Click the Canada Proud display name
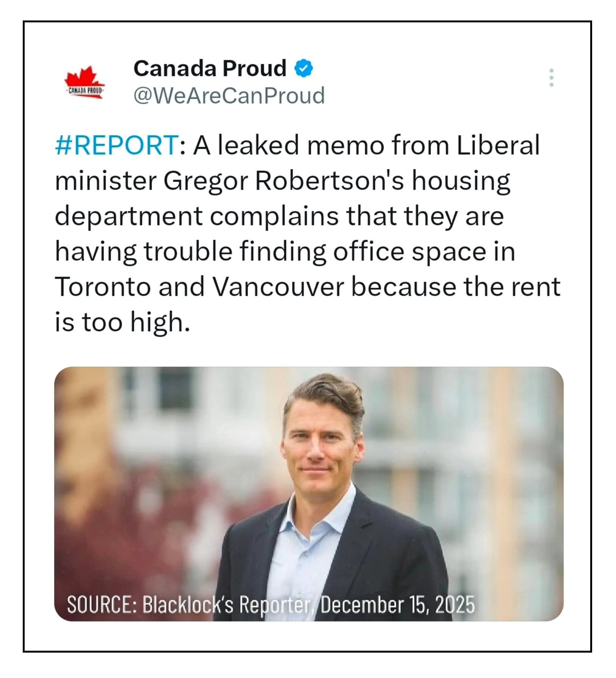Viewport: 616px width, 678px height. point(210,69)
